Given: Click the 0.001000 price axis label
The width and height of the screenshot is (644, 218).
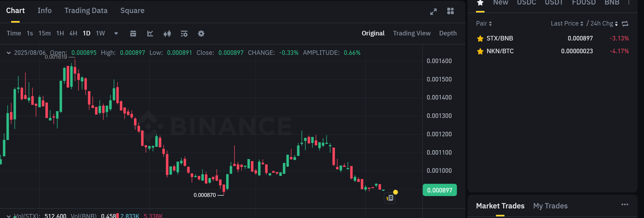Looking at the screenshot, I should (x=439, y=171).
